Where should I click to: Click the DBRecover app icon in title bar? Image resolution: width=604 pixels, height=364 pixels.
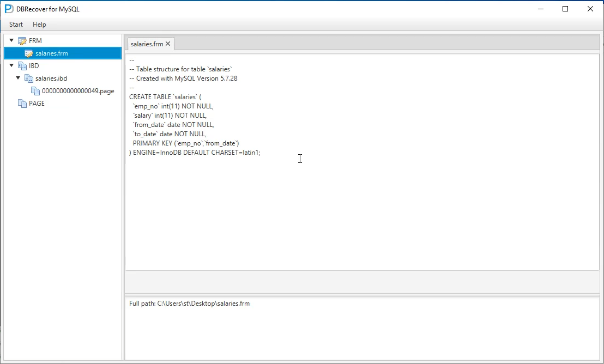tap(9, 9)
